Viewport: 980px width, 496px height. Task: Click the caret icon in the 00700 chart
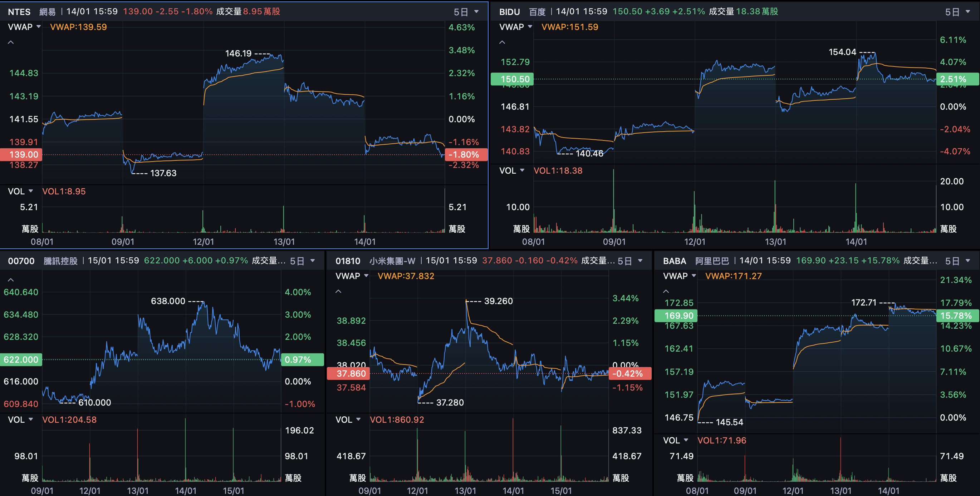tap(11, 280)
